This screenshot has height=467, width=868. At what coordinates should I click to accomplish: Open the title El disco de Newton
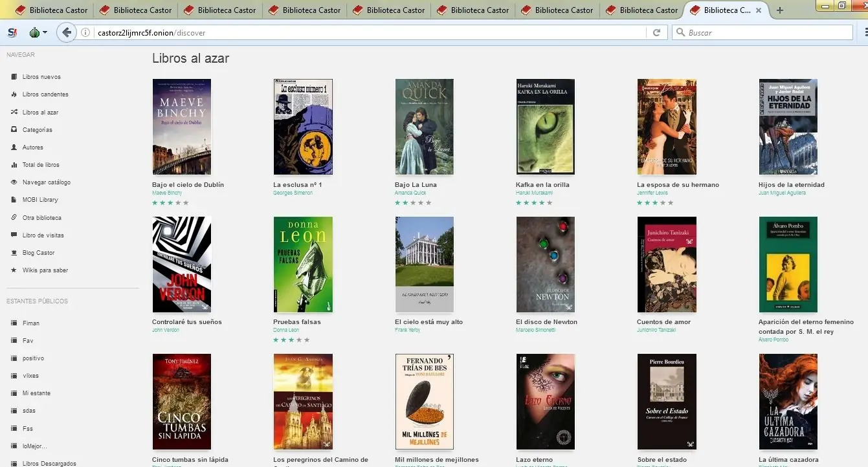pos(546,321)
